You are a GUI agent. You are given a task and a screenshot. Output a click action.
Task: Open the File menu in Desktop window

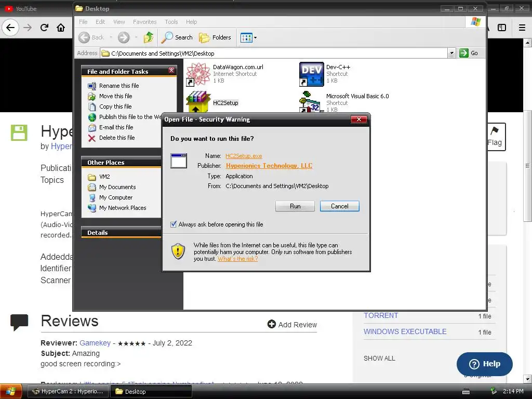83,22
